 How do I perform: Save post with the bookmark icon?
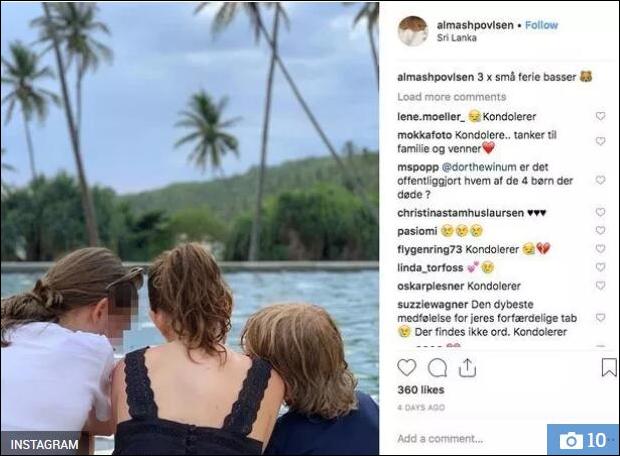point(608,368)
